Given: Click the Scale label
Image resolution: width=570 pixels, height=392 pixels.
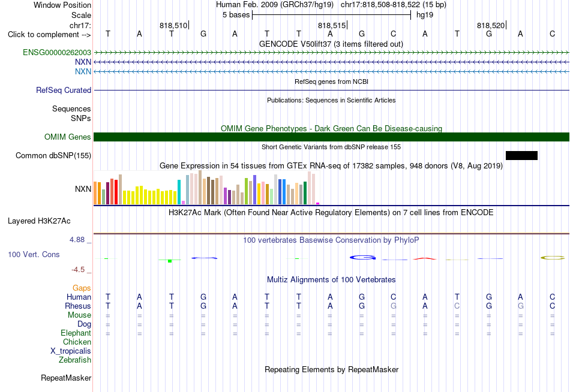Looking at the screenshot, I should (x=81, y=15).
